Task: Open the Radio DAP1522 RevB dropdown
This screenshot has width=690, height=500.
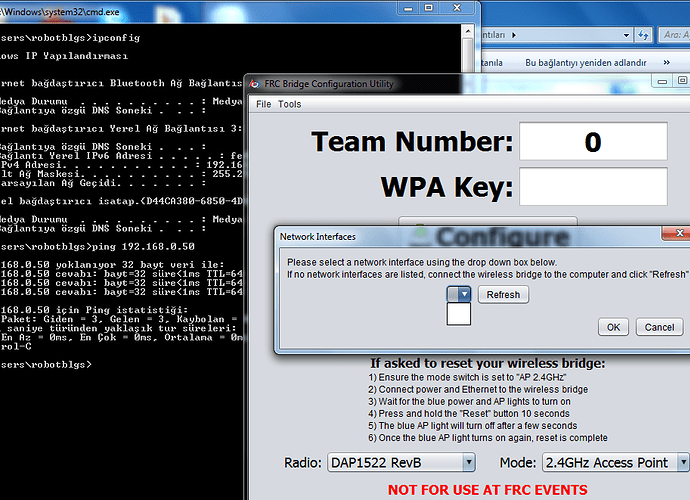Action: point(401,463)
